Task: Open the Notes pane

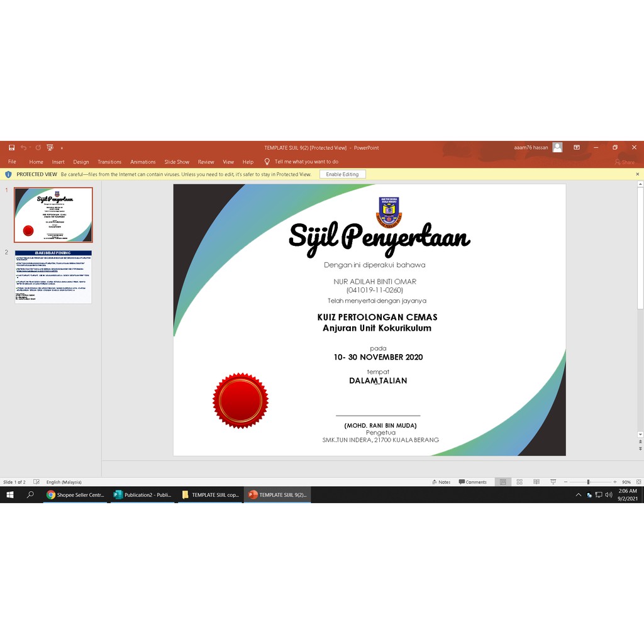Action: click(442, 482)
